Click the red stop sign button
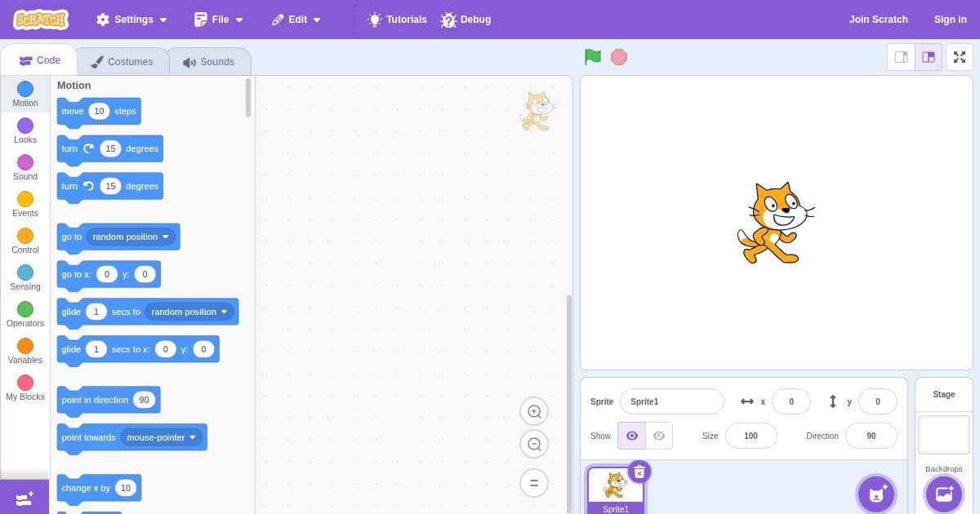The width and height of the screenshot is (980, 514). point(619,57)
